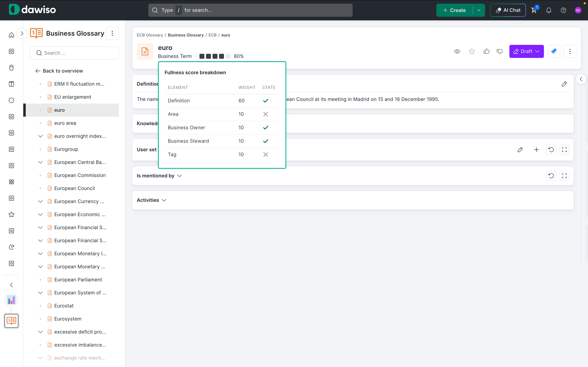Toggle the watch eye icon
The image size is (588, 367).
(x=457, y=51)
